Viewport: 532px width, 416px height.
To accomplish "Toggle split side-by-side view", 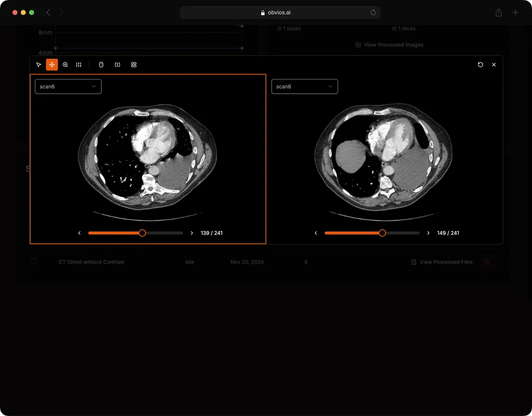I will 117,65.
